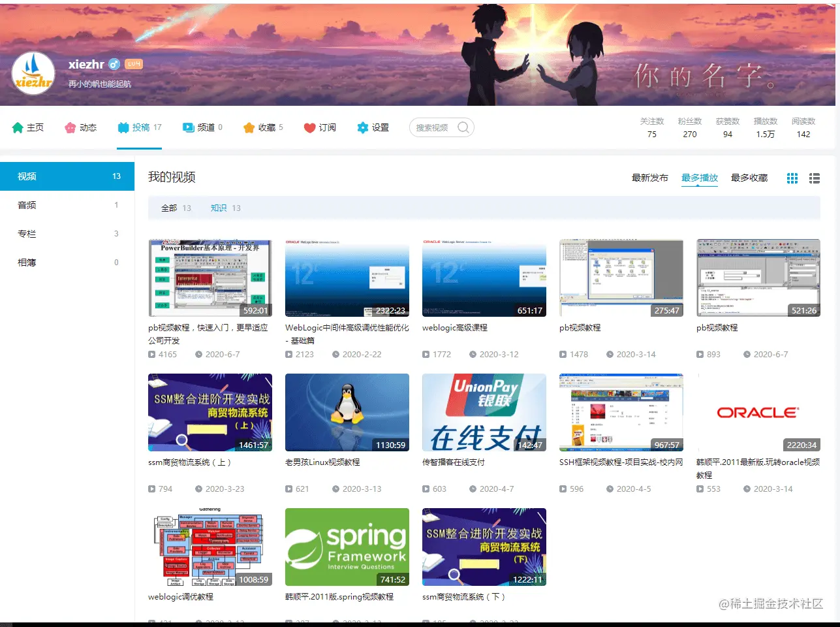Open 频道 0 tab
The width and height of the screenshot is (840, 627).
tap(203, 127)
